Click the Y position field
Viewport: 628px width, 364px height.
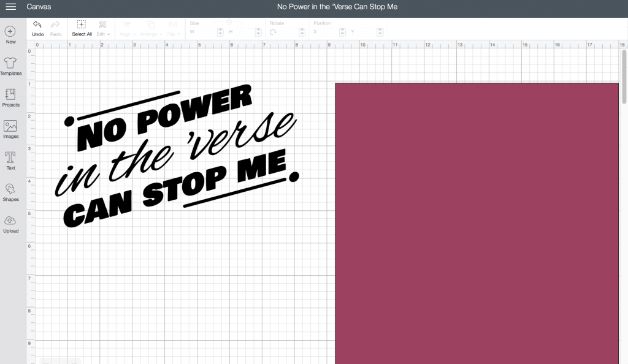pos(367,32)
